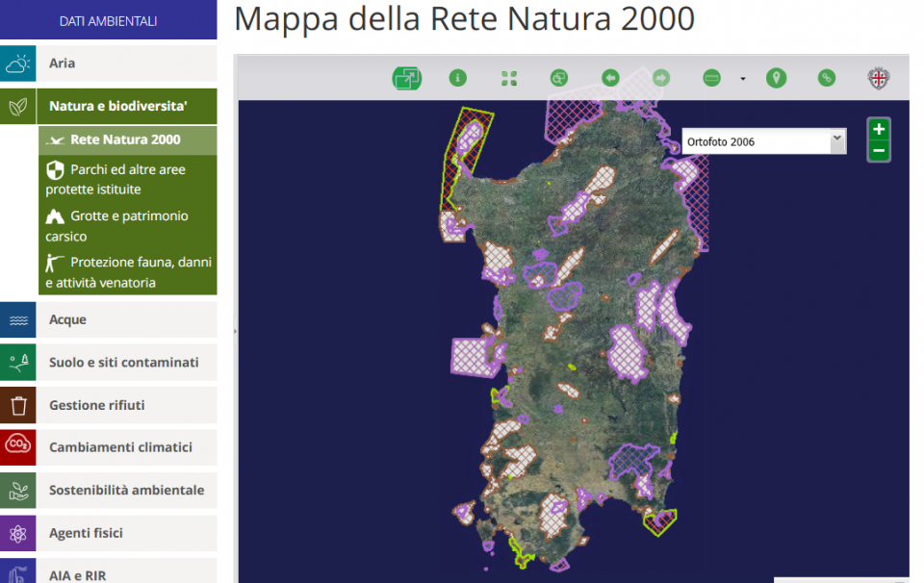924x583 pixels.
Task: Go forward to next map view
Action: (660, 79)
